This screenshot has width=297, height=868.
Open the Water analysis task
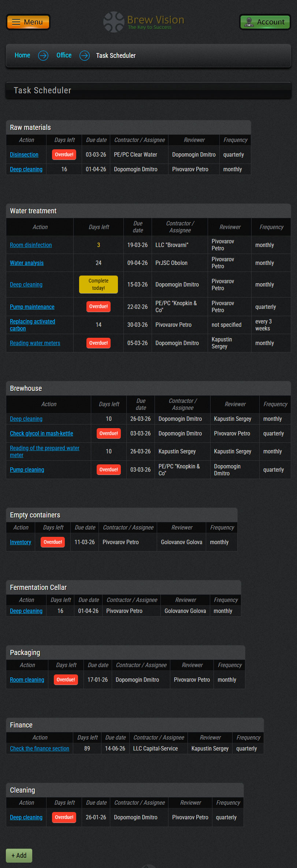(x=27, y=263)
